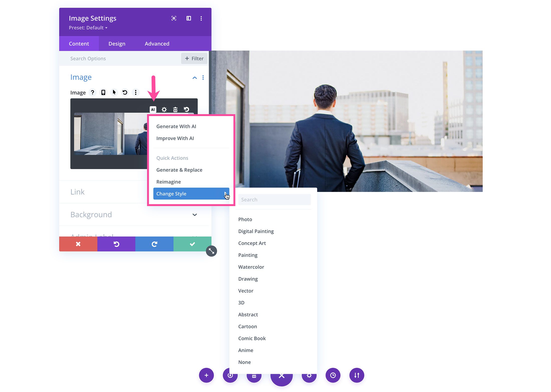Image resolution: width=551 pixels, height=392 pixels.
Task: Select Watercolor from Change Style list
Action: coord(251,267)
